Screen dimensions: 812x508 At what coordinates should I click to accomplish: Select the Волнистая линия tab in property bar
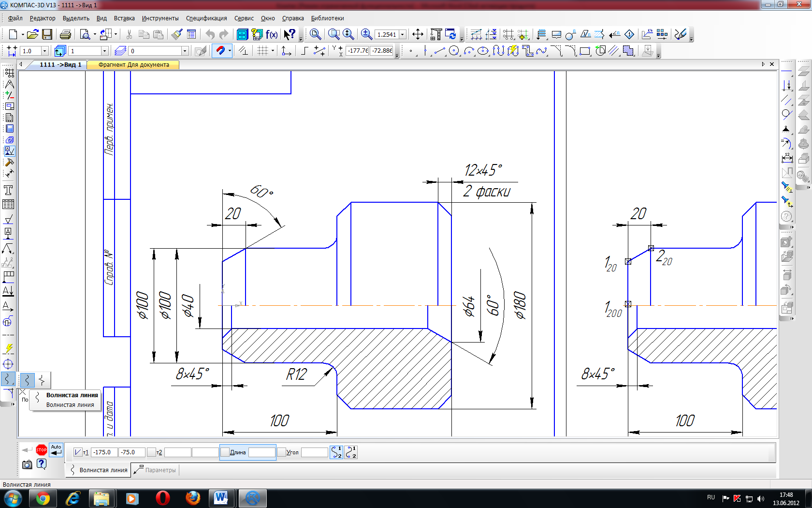coord(99,470)
